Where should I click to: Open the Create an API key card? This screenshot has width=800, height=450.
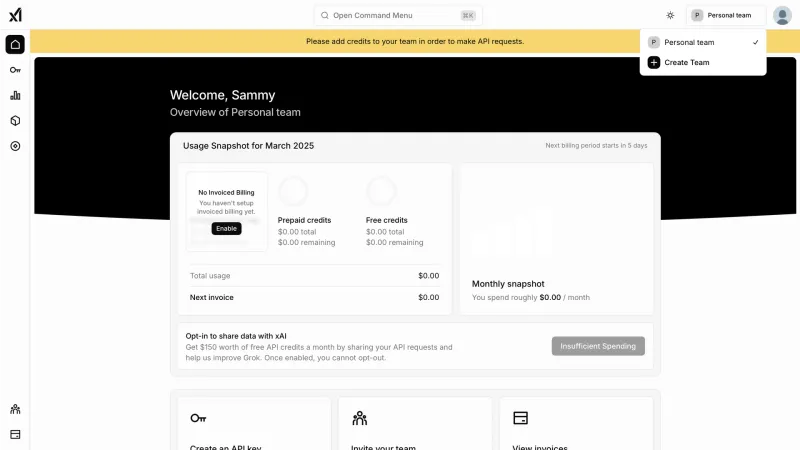pos(254,423)
